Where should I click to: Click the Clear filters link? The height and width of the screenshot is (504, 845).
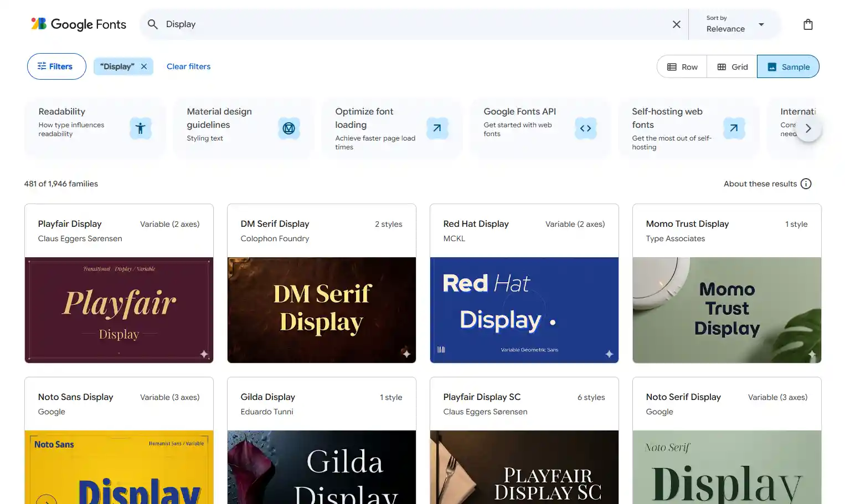coord(189,66)
